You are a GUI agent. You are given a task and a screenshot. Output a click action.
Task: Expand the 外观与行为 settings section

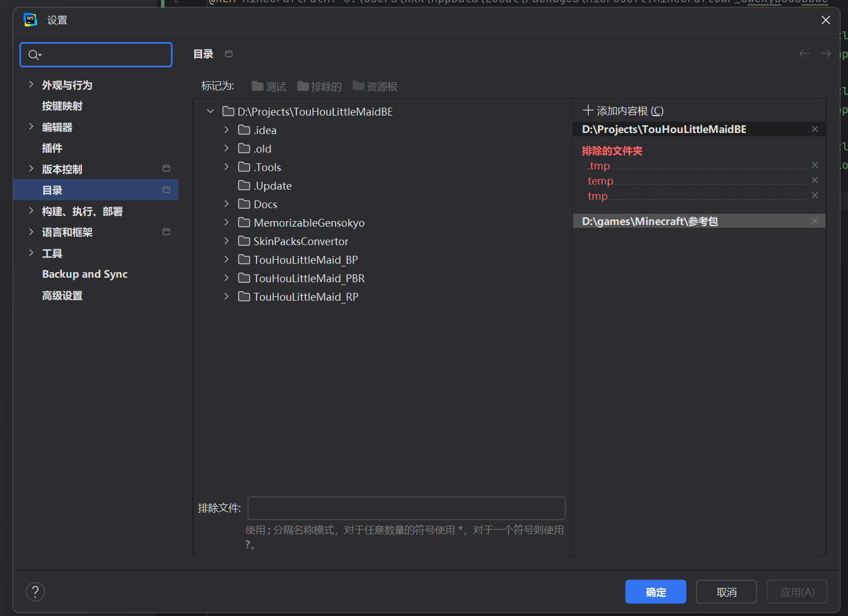pyautogui.click(x=31, y=85)
